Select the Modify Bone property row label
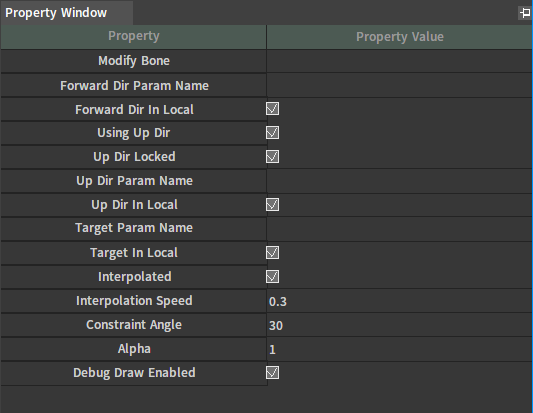 (x=134, y=61)
